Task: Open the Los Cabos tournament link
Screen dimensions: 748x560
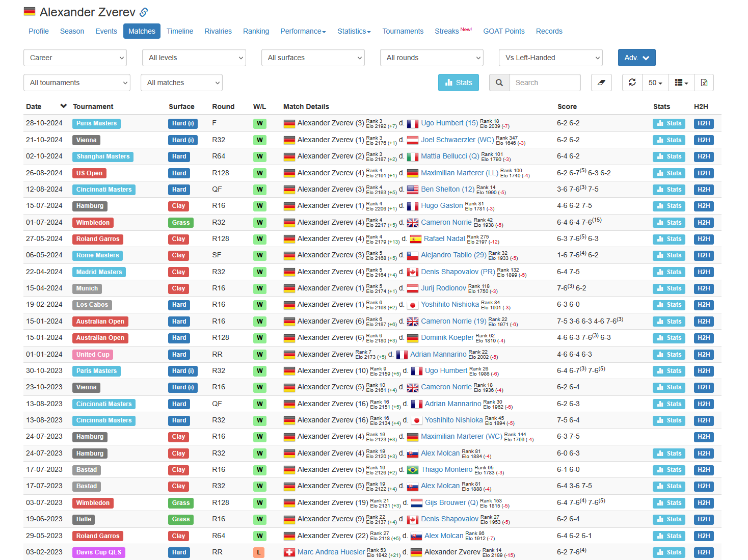Action: coord(92,305)
